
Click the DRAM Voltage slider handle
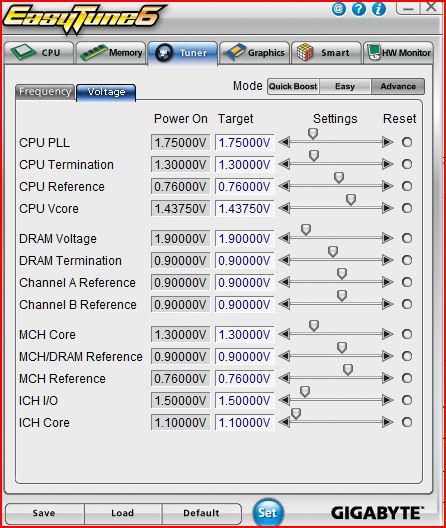pos(306,230)
